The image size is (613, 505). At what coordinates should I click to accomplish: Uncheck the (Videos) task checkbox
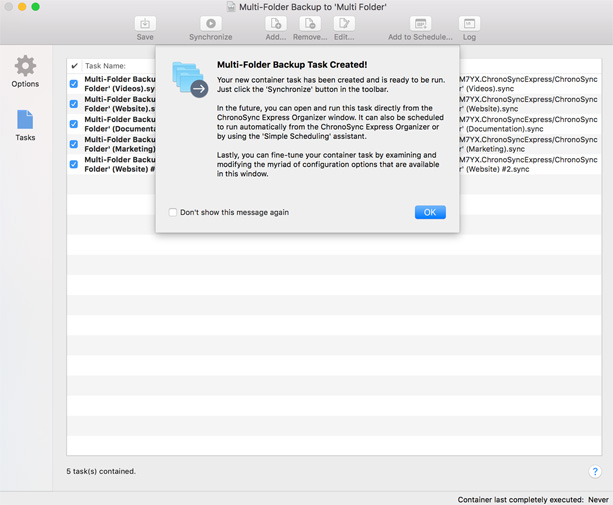[73, 84]
